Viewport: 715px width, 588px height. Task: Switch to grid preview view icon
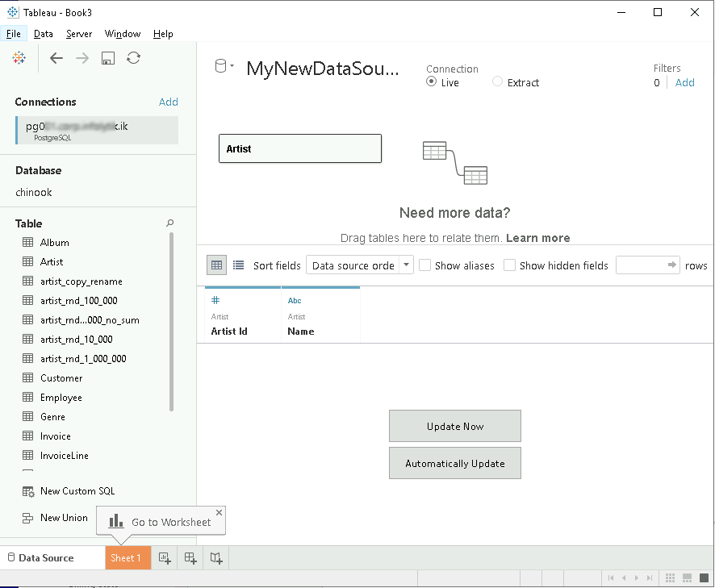pos(216,265)
